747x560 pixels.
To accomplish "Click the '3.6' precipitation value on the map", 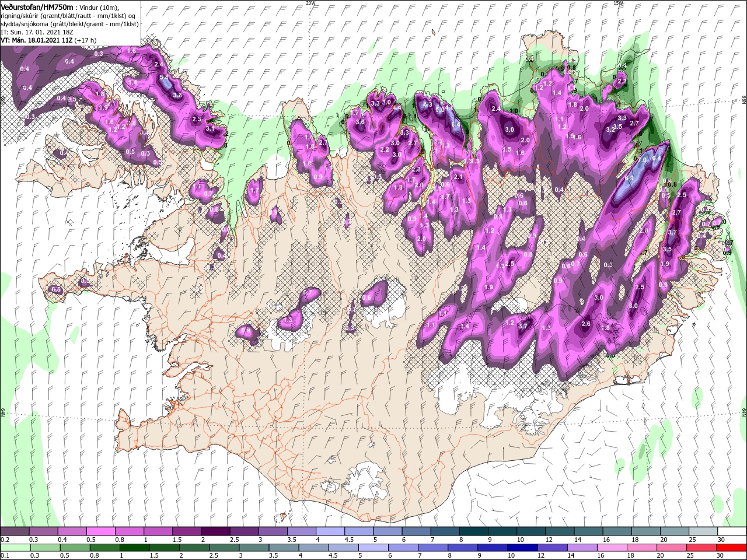I will tap(360, 122).
